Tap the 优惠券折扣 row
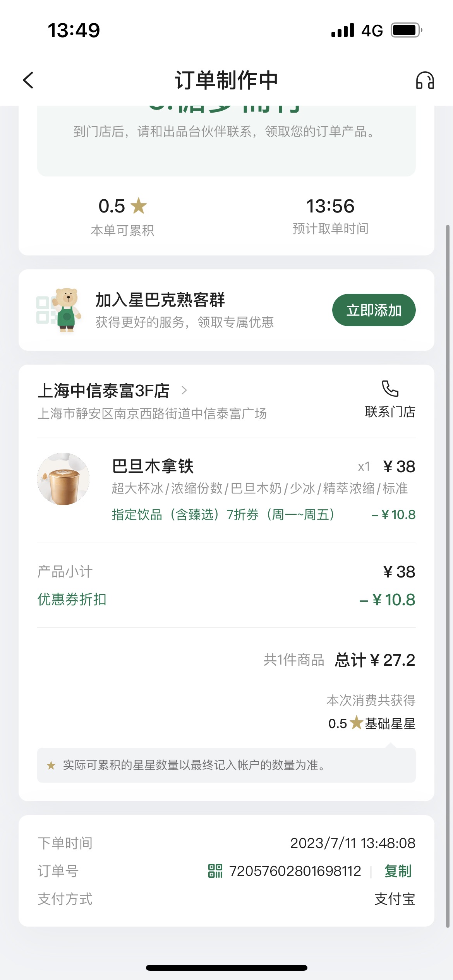 pyautogui.click(x=226, y=600)
